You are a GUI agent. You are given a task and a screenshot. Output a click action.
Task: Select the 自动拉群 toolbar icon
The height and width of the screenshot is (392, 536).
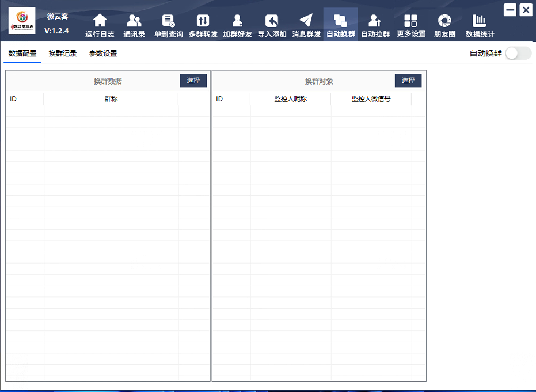tap(375, 22)
